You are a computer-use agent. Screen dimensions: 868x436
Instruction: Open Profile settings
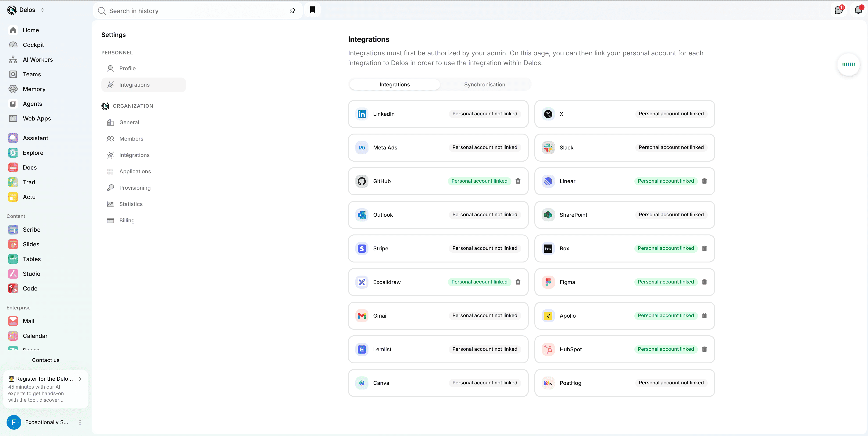[x=143, y=68]
